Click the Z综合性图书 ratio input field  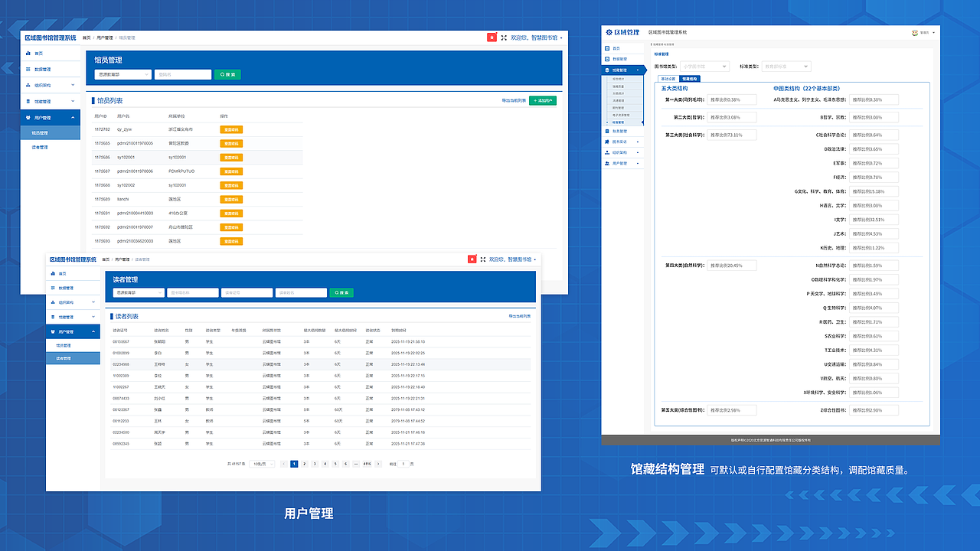click(x=874, y=410)
